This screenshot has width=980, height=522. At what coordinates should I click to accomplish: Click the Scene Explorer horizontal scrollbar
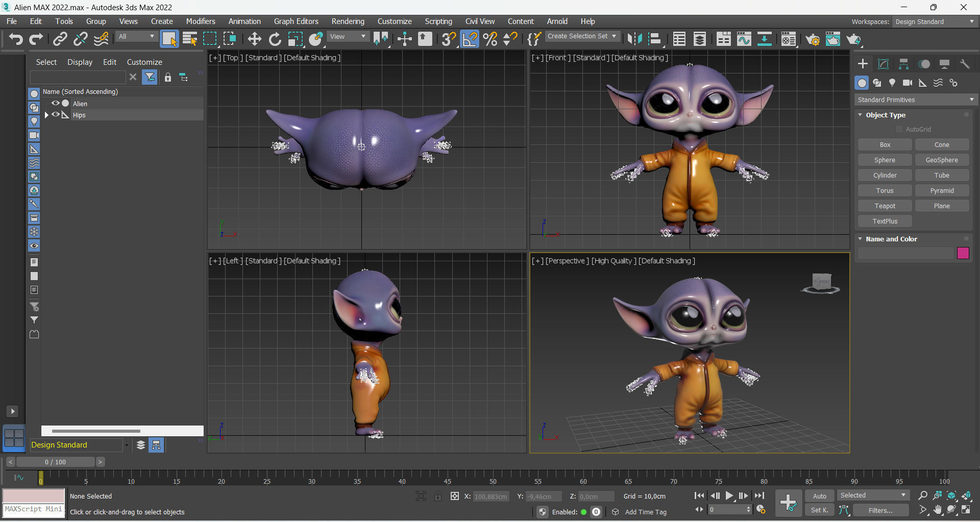(x=96, y=431)
